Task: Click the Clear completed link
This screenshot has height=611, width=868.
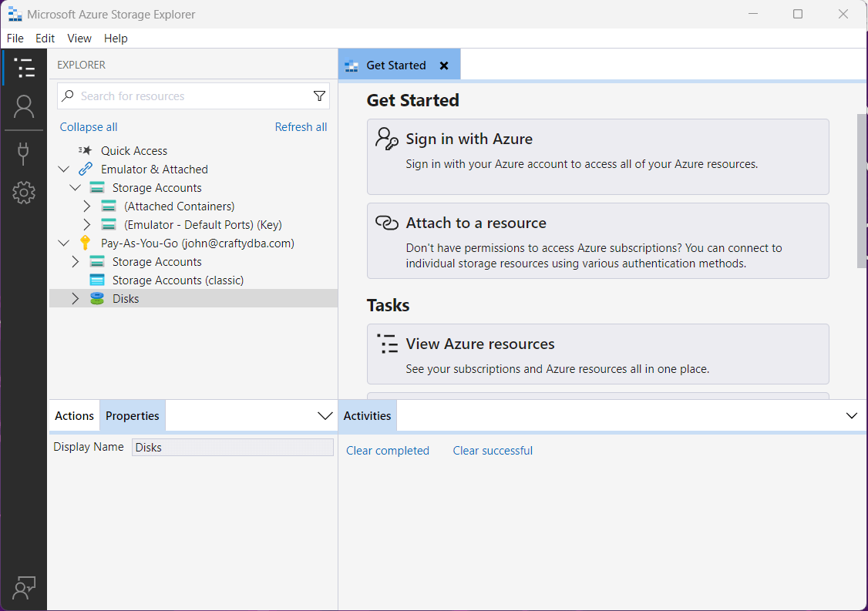Action: click(388, 451)
